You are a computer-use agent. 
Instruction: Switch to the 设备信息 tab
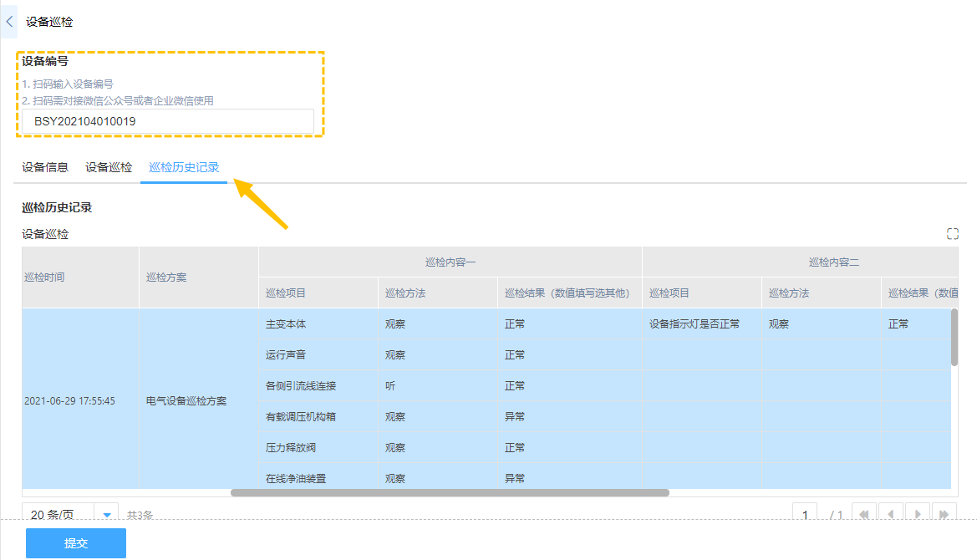pos(45,167)
